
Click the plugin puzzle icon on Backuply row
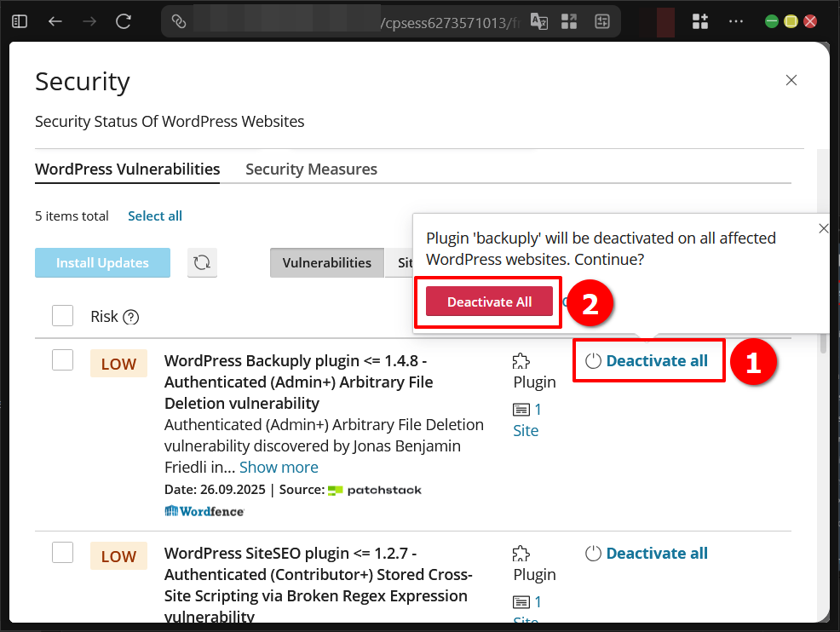(x=521, y=361)
